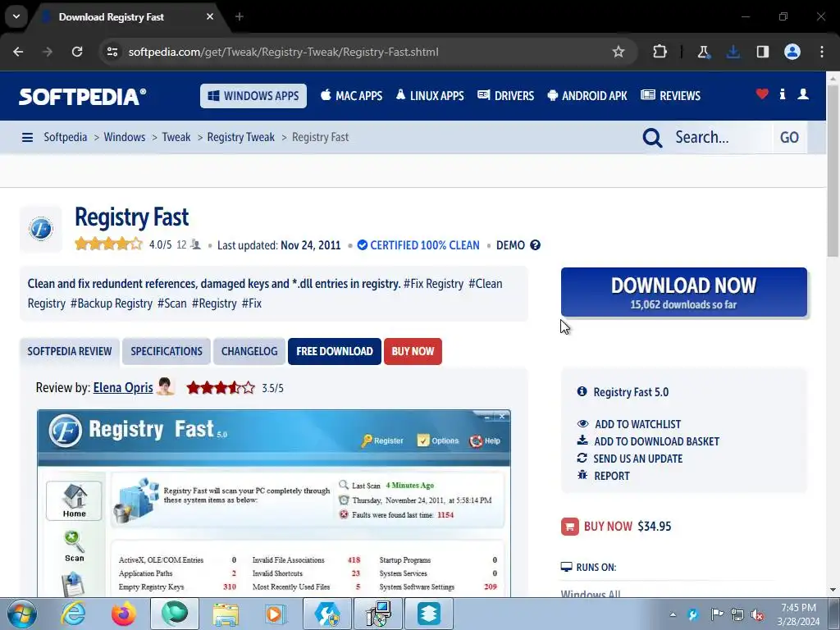840x630 pixels.
Task: Switch to Softpedia Review tab
Action: coord(70,351)
